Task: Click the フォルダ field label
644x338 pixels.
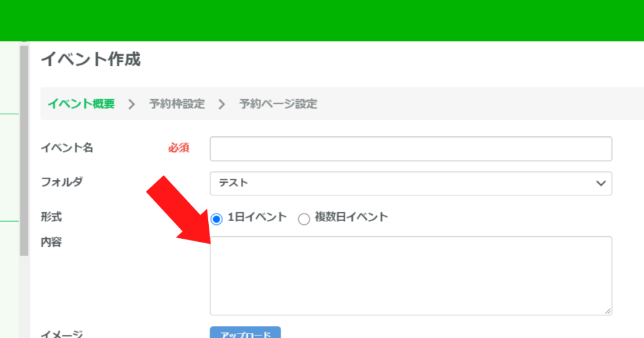Action: (62, 182)
